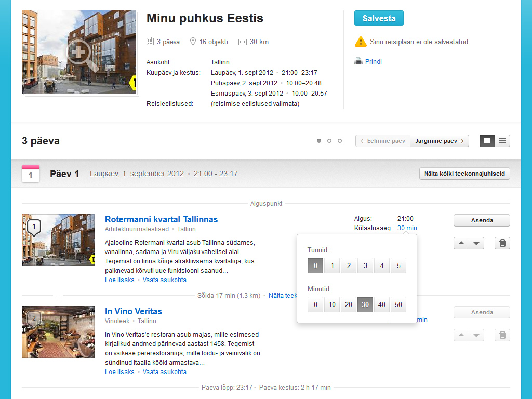Click the Salvesta button
The width and height of the screenshot is (532, 399).
click(x=379, y=18)
